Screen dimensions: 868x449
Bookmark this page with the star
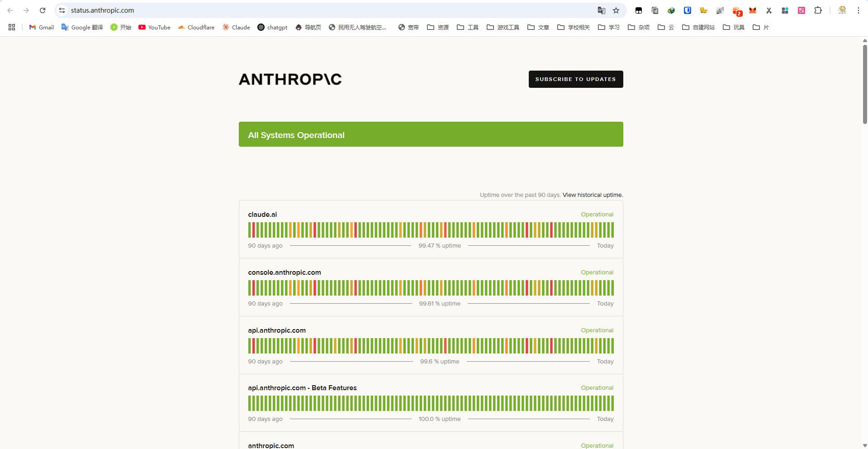[616, 10]
